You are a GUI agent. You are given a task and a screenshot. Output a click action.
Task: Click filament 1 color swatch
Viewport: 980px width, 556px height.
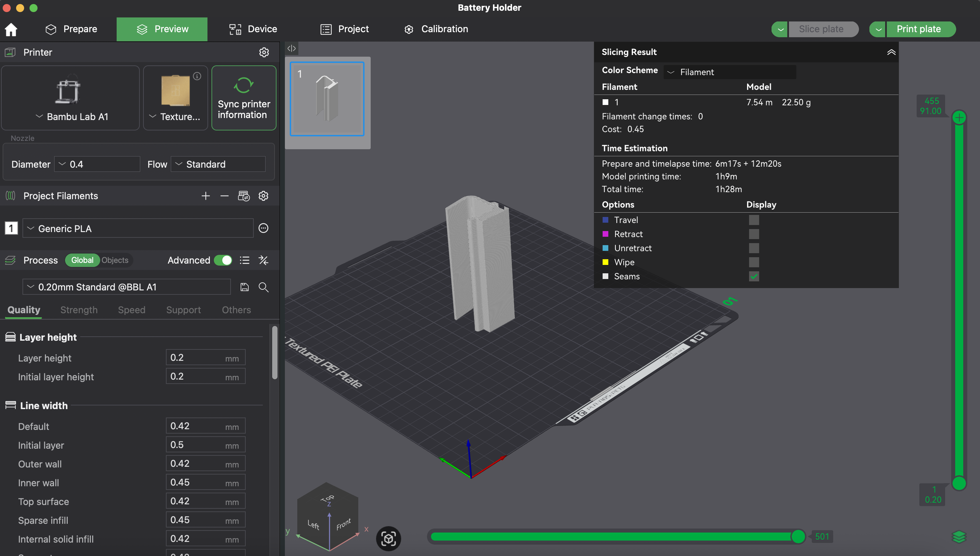coord(11,228)
